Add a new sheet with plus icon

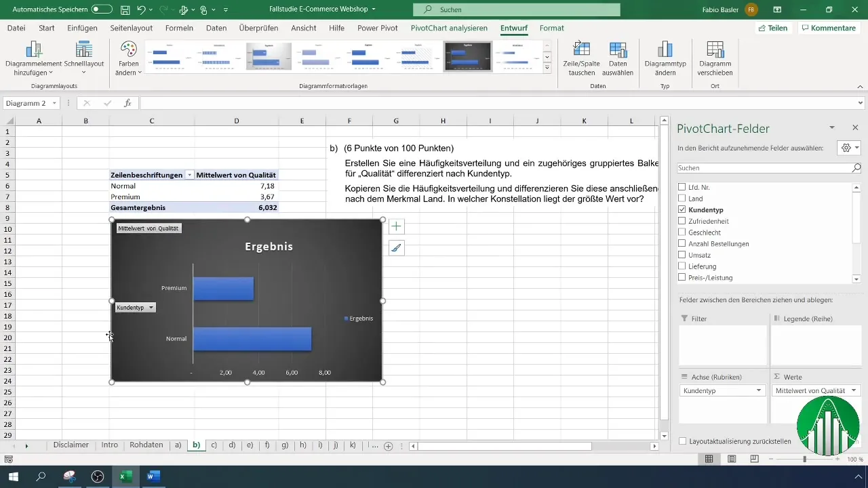(389, 446)
